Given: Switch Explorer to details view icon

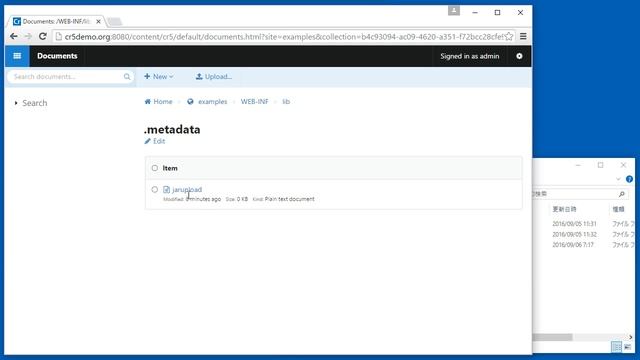Looking at the screenshot, I should click(617, 347).
